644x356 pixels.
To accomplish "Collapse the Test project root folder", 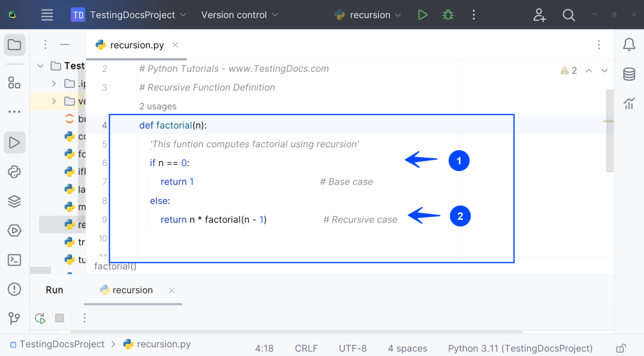I will tap(41, 66).
